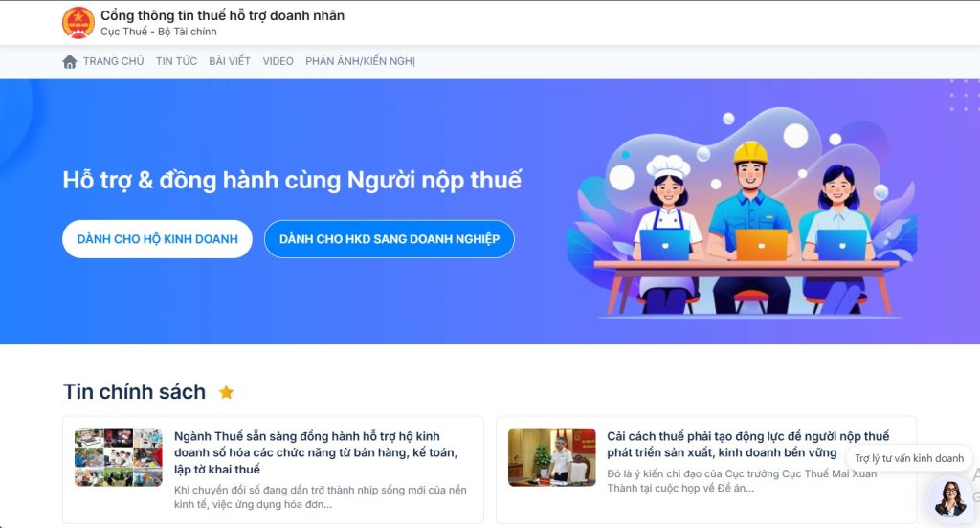The width and height of the screenshot is (980, 528).
Task: Click the Trợ lý tư vấn kinh doanh bubble
Action: (909, 458)
